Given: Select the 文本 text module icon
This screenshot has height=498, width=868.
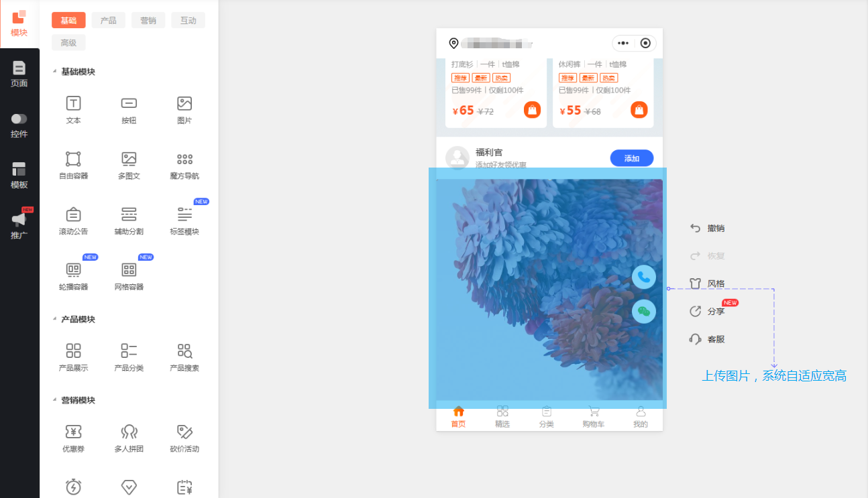Looking at the screenshot, I should coord(73,103).
